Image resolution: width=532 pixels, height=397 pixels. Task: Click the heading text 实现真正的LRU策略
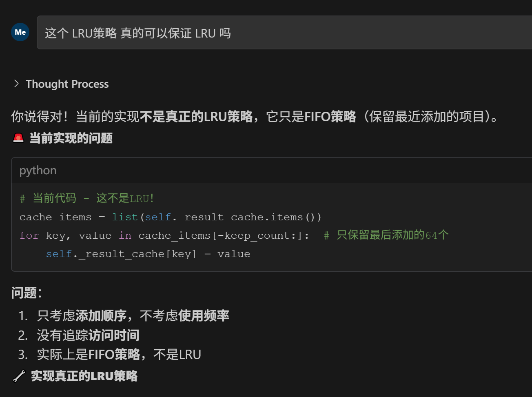click(84, 376)
